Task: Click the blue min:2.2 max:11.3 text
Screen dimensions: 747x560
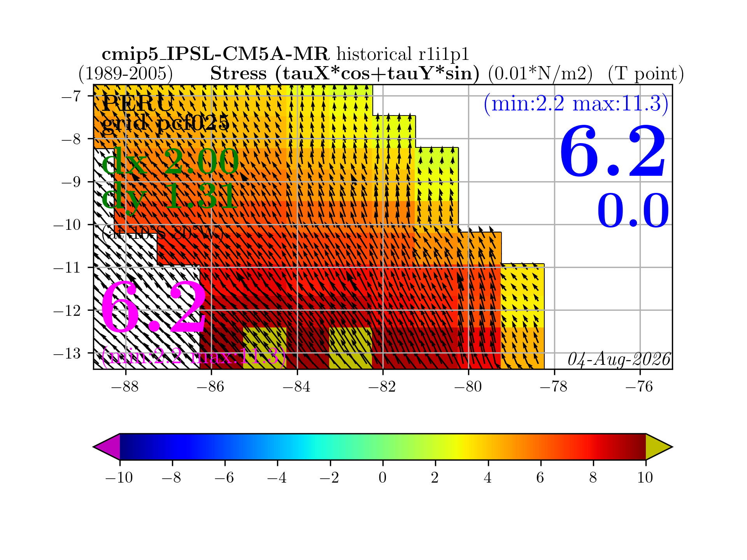Action: pos(576,104)
